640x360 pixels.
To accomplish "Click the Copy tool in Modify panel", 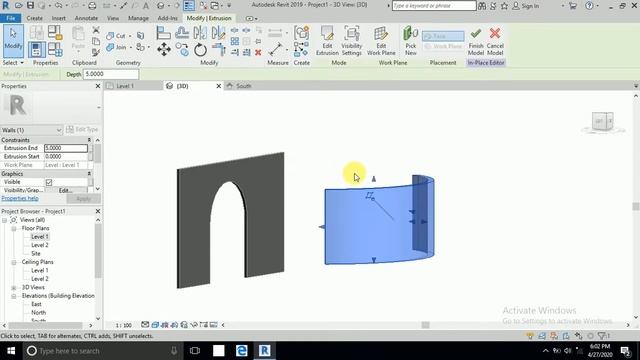I will click(x=182, y=50).
